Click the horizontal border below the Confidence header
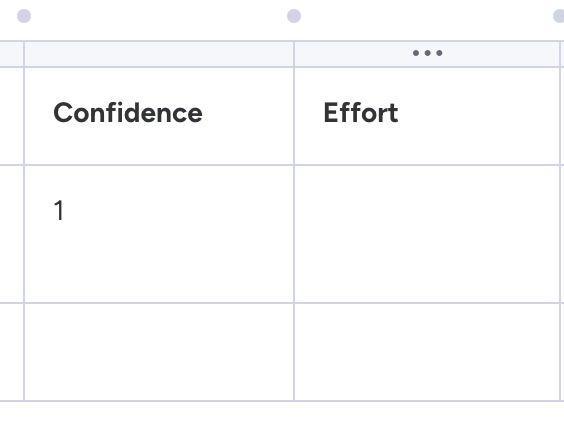 (159, 165)
